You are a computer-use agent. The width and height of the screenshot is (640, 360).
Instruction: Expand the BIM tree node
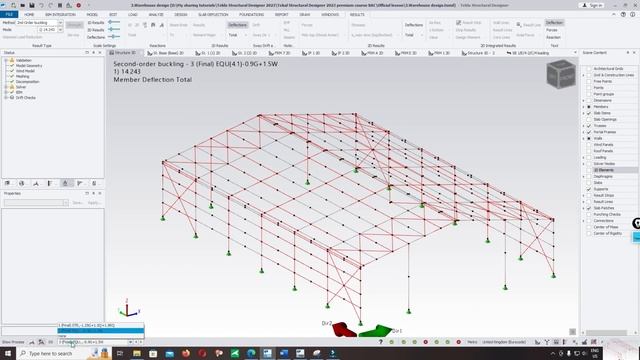[6, 92]
